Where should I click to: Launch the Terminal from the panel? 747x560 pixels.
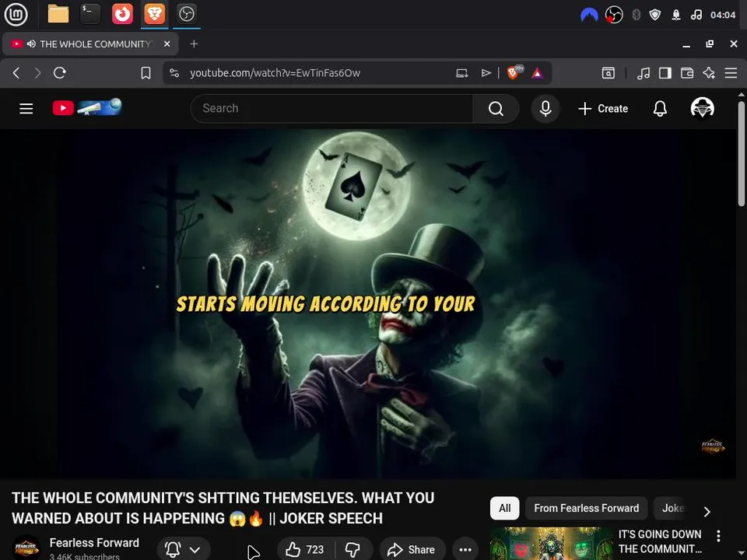[90, 14]
